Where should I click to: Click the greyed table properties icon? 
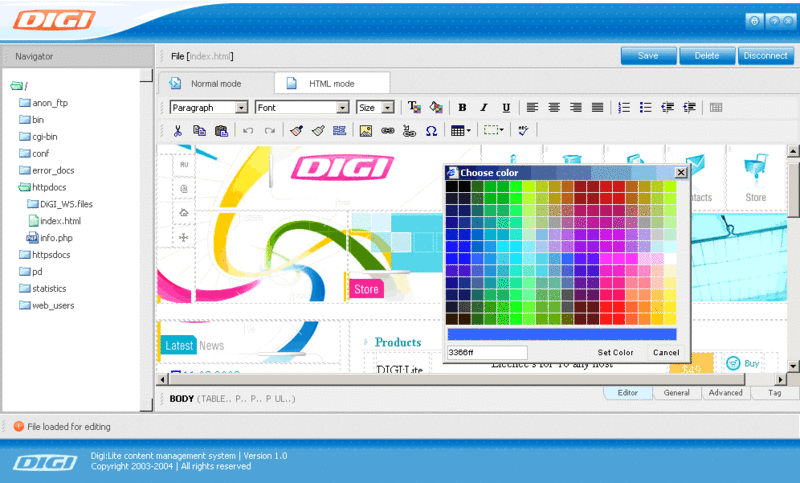[716, 108]
